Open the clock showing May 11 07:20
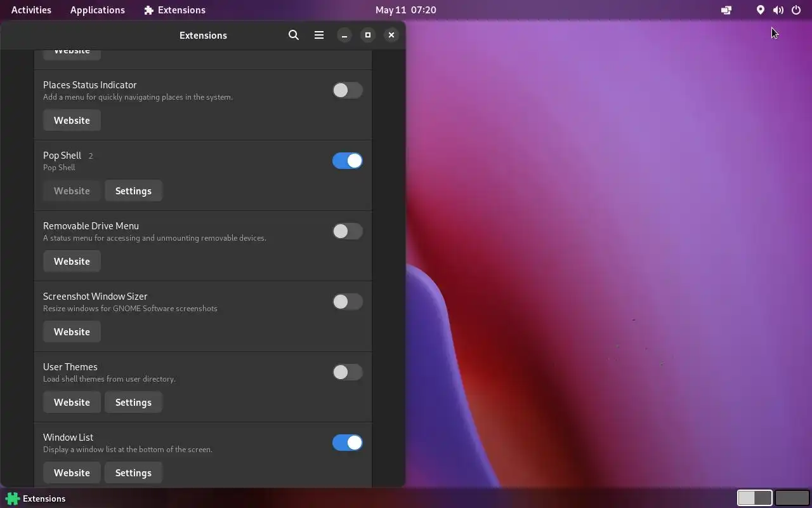Screen dimensions: 812x508 coord(405,10)
